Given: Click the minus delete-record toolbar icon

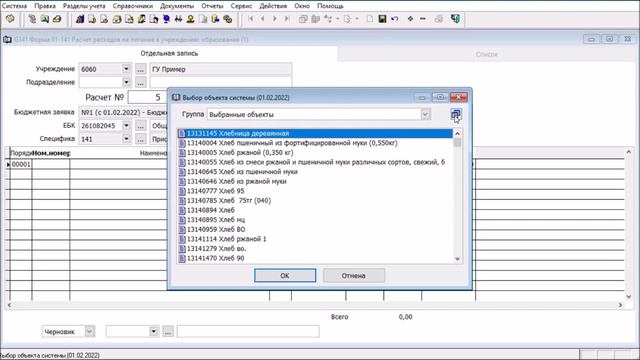Looking at the screenshot, I should pyautogui.click(x=422, y=19).
